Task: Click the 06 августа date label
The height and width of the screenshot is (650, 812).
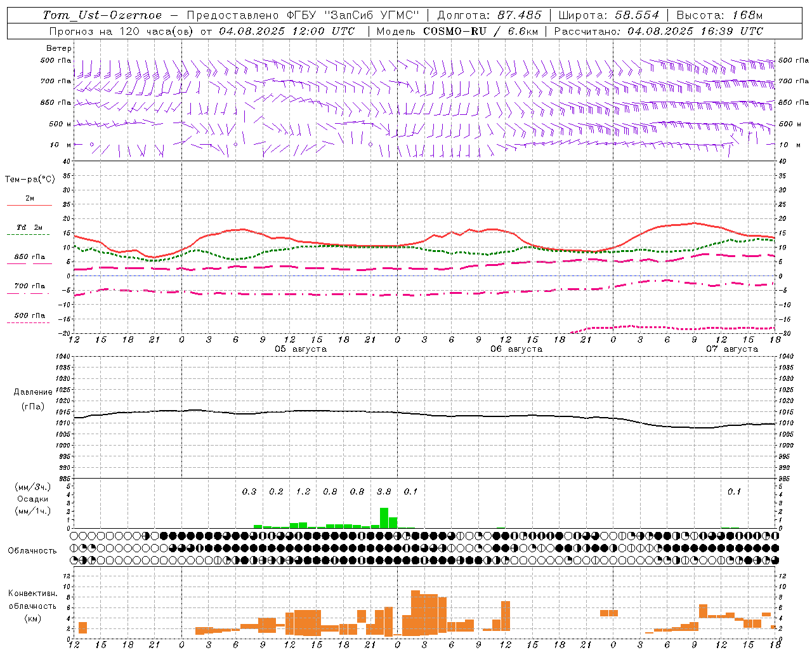Action: click(x=516, y=349)
